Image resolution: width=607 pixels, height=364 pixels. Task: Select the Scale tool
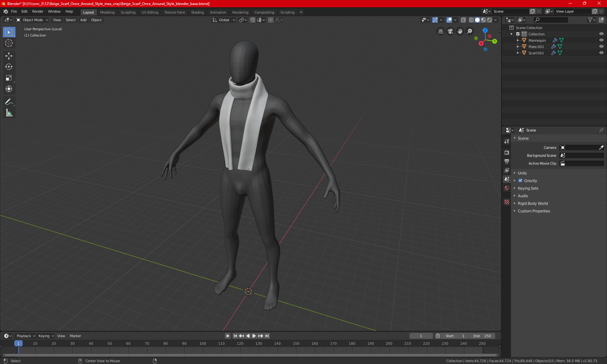click(x=9, y=78)
